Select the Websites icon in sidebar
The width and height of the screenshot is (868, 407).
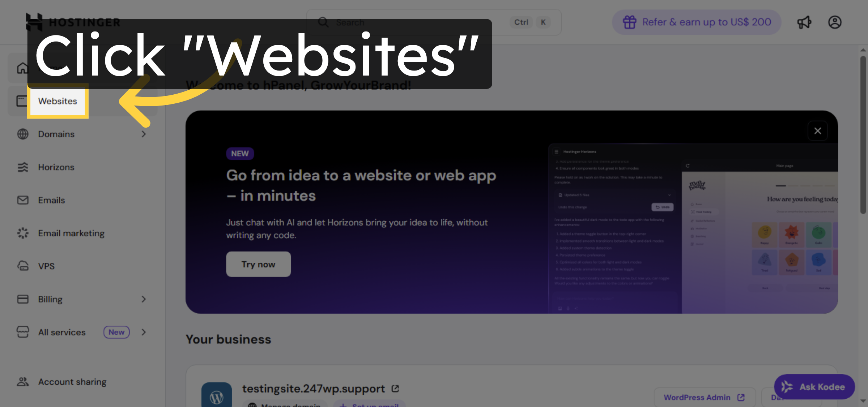pyautogui.click(x=23, y=101)
